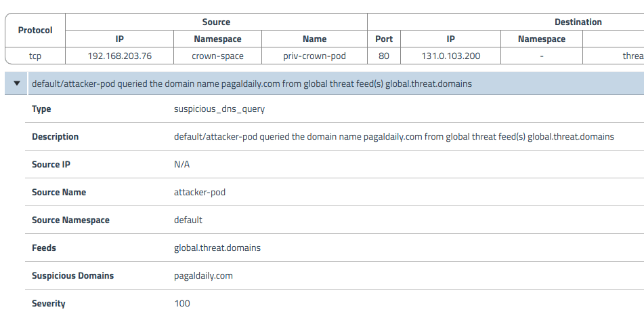The height and width of the screenshot is (316, 644).
Task: Click the Description field label
Action: tap(55, 136)
